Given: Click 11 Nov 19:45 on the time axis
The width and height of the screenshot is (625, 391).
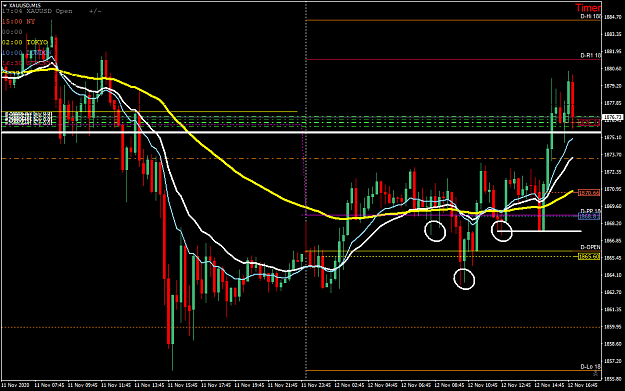Looking at the screenshot, I should coord(249,385).
